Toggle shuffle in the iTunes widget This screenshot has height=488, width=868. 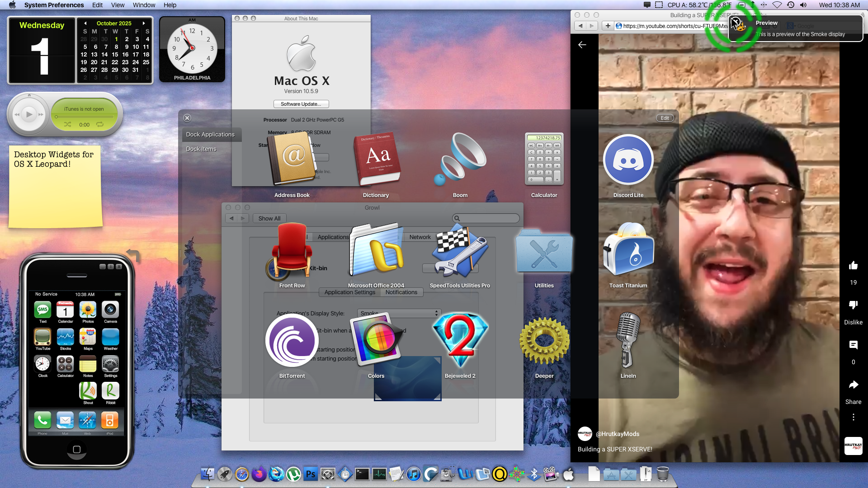pyautogui.click(x=67, y=124)
